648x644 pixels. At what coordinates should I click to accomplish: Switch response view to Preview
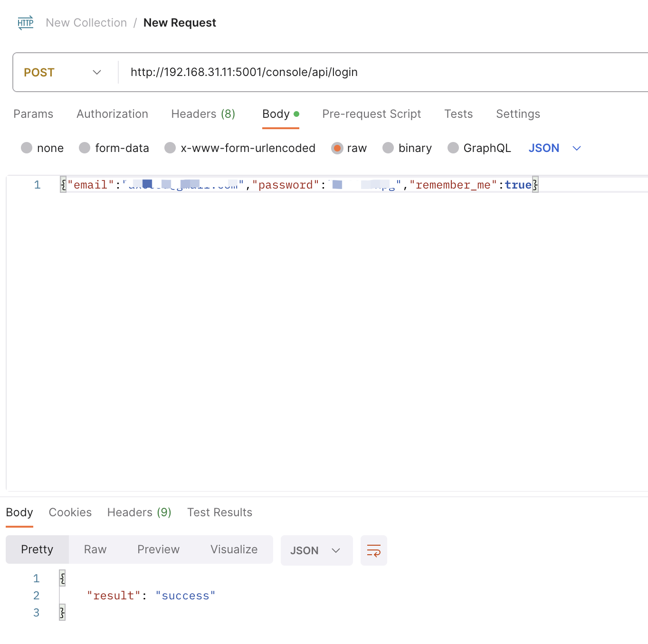click(158, 549)
